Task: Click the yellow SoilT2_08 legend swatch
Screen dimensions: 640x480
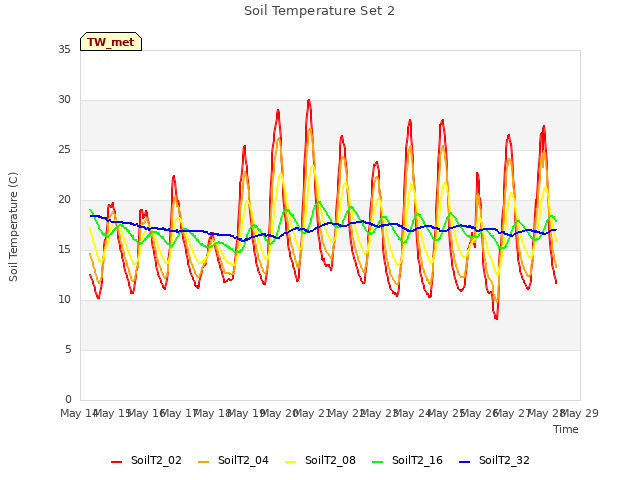Action: point(290,462)
